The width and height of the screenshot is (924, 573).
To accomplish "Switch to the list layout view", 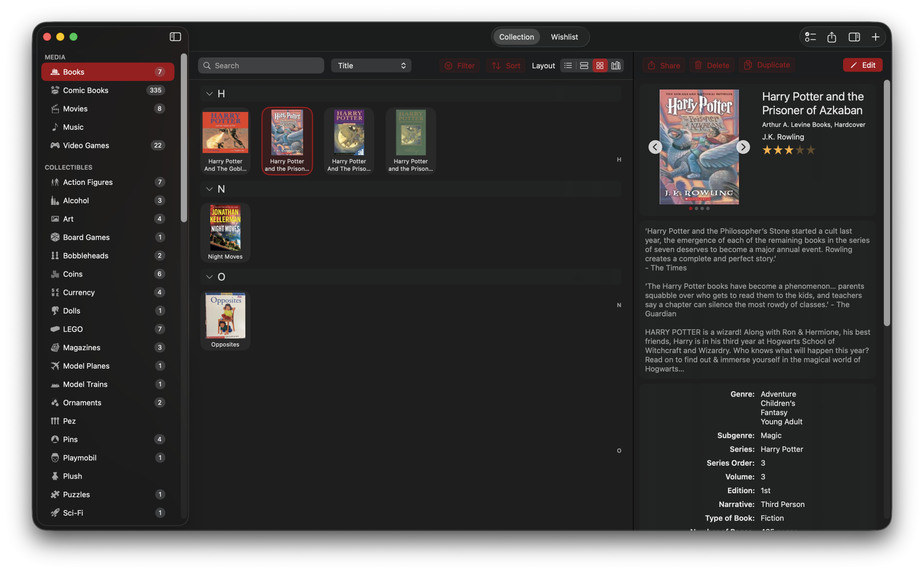I will (567, 65).
